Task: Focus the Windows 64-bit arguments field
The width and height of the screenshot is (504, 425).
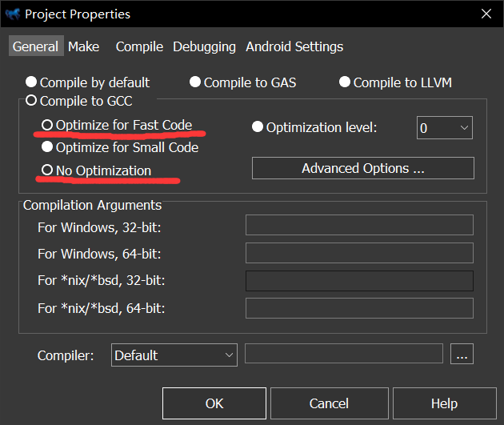Action: (x=359, y=253)
